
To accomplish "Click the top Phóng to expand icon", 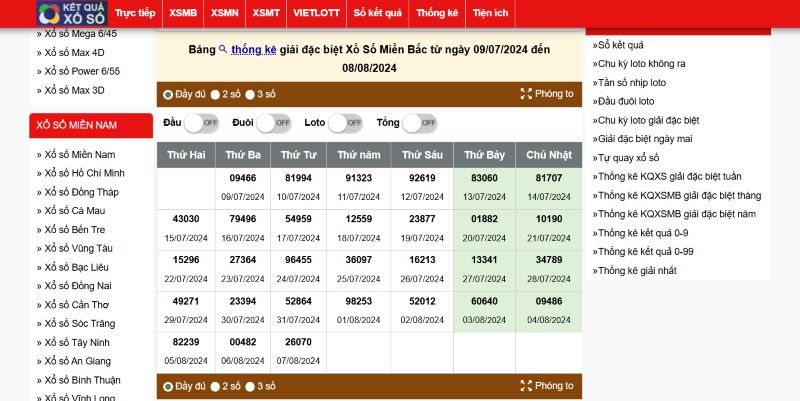I will (527, 94).
